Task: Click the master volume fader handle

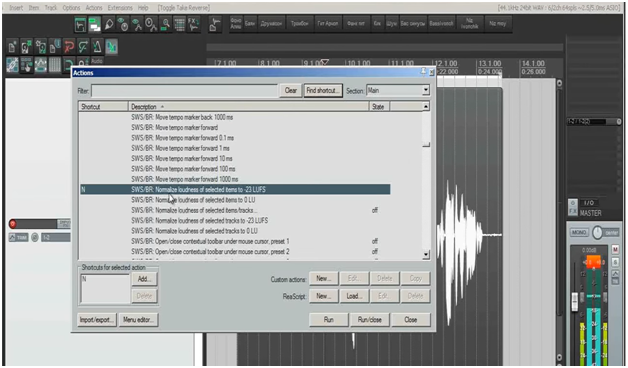Action: [x=575, y=301]
